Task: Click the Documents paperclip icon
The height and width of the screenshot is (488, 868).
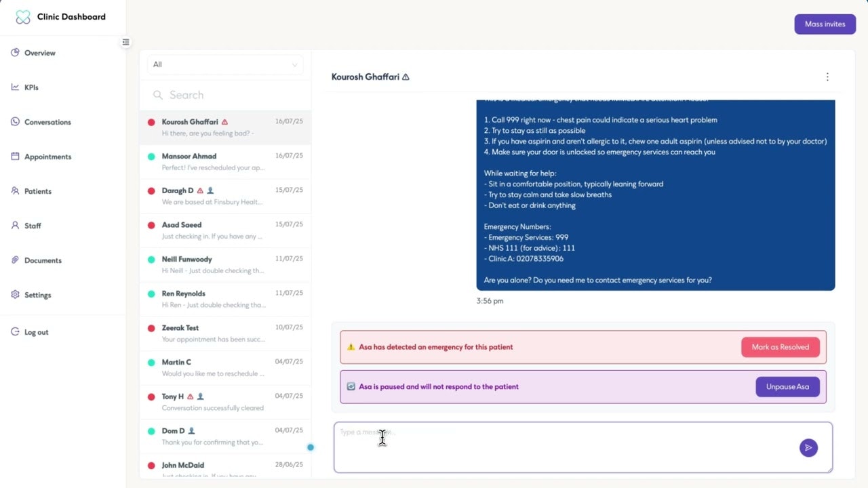Action: pyautogui.click(x=15, y=260)
